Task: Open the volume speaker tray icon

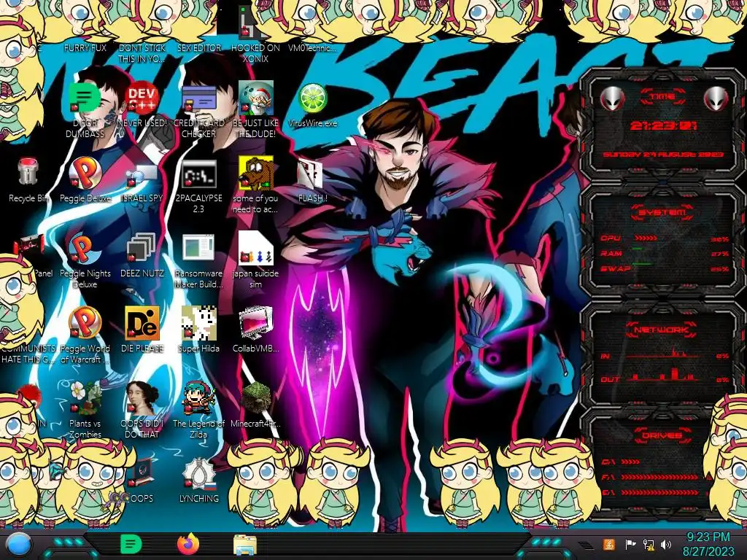Action: tap(666, 545)
